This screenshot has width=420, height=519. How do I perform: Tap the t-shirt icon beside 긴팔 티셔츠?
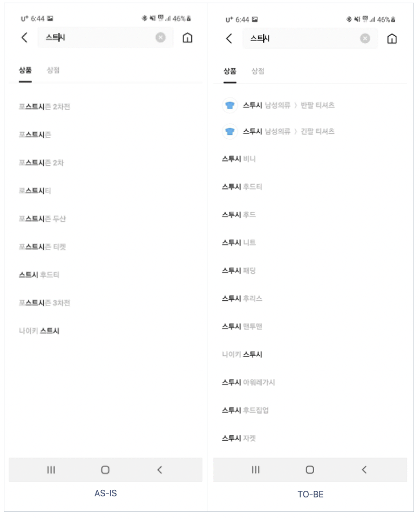(230, 131)
